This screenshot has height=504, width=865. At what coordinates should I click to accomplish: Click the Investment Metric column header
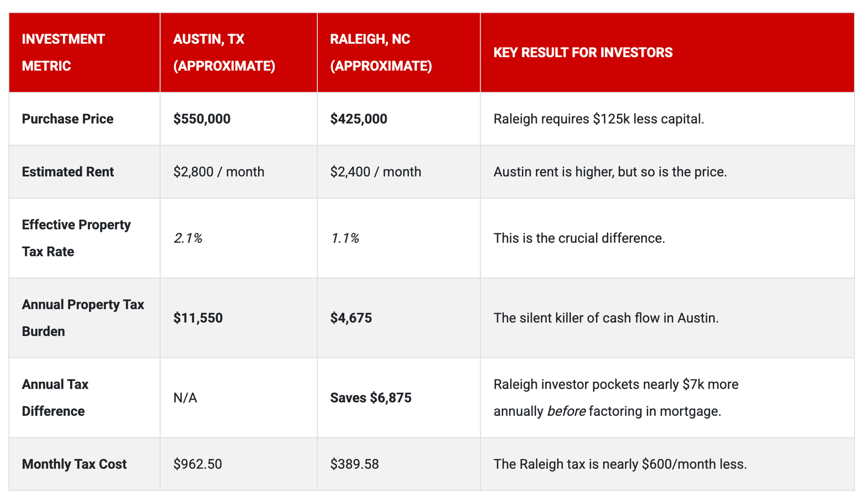[x=64, y=52]
